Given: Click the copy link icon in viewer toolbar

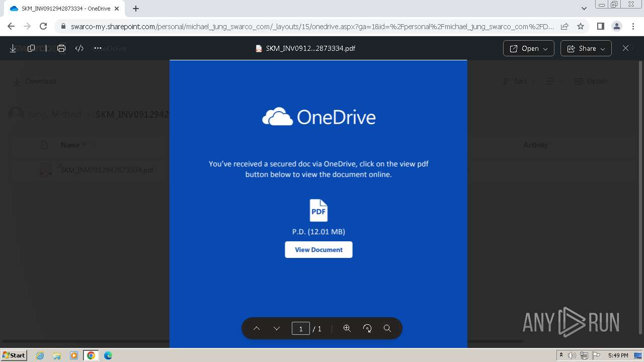Looking at the screenshot, I should (31, 48).
